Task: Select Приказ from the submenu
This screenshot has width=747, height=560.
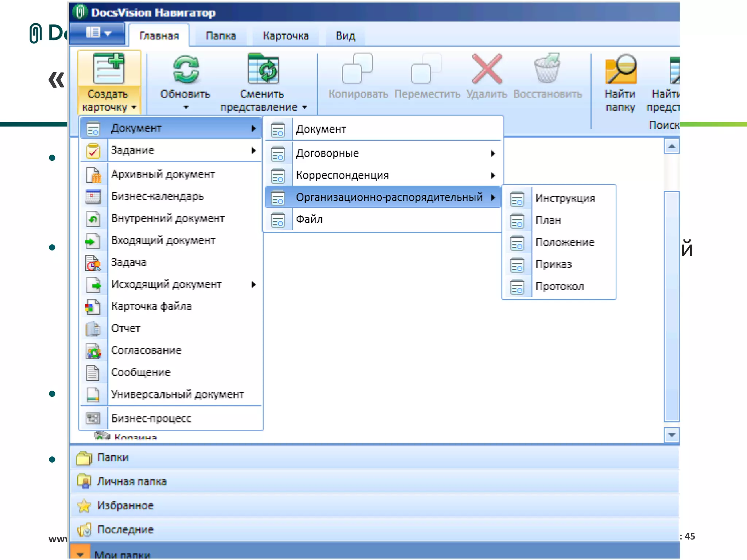Action: click(553, 264)
